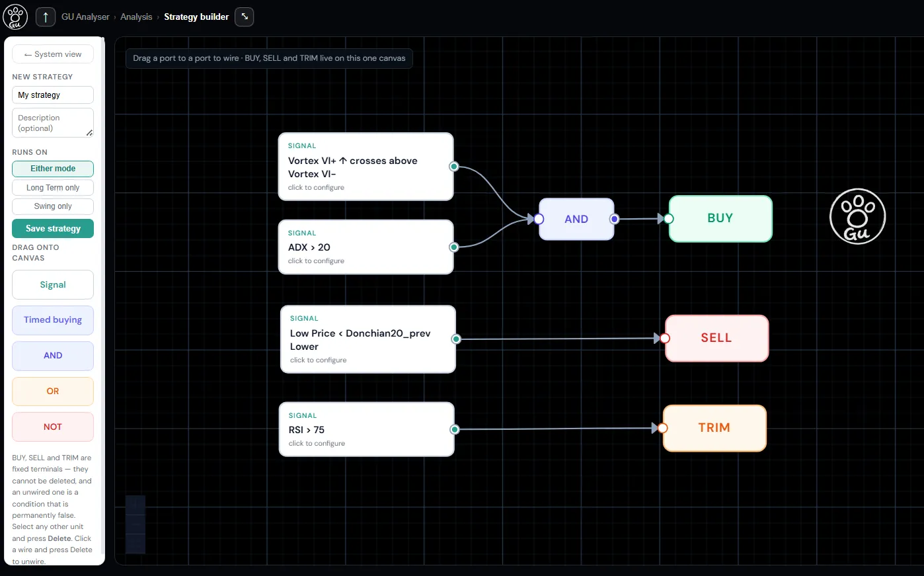This screenshot has height=576, width=924.
Task: Click the AND node's output port
Action: point(615,219)
